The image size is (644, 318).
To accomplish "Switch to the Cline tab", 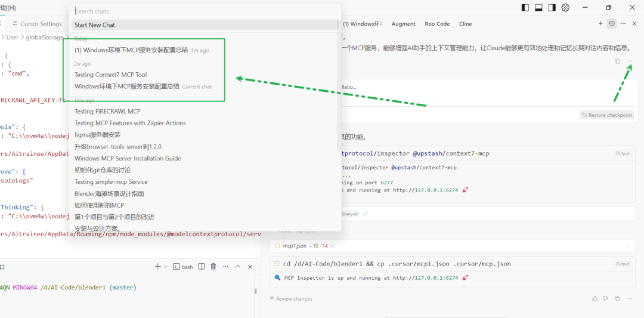I will [465, 24].
